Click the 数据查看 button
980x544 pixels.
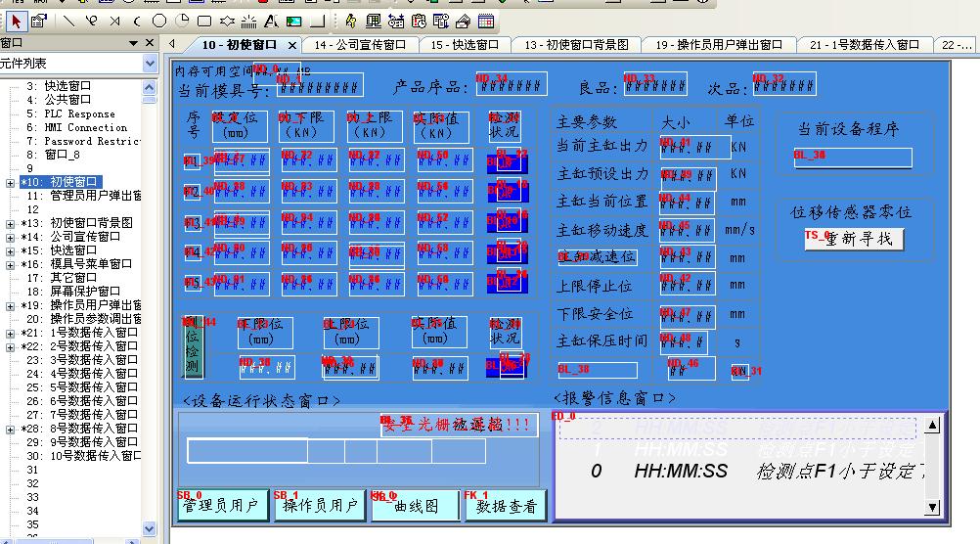(505, 506)
